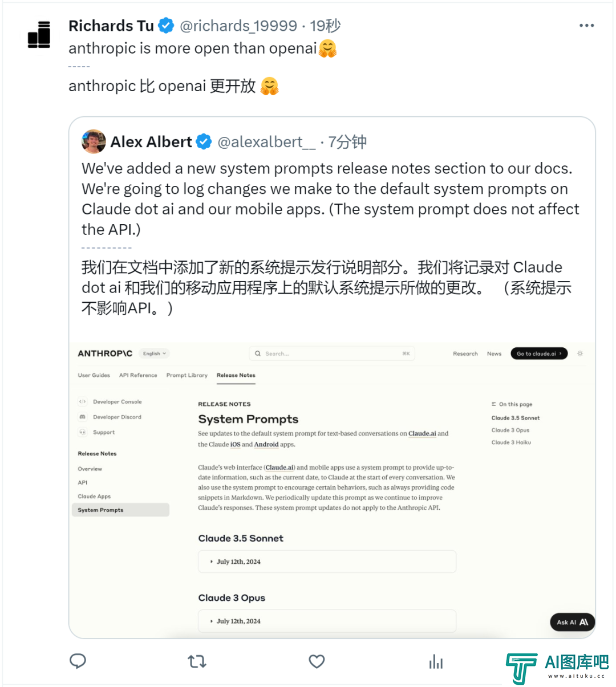Jump to Claude 3 Haiku section
This screenshot has width=616, height=687.
511,442
